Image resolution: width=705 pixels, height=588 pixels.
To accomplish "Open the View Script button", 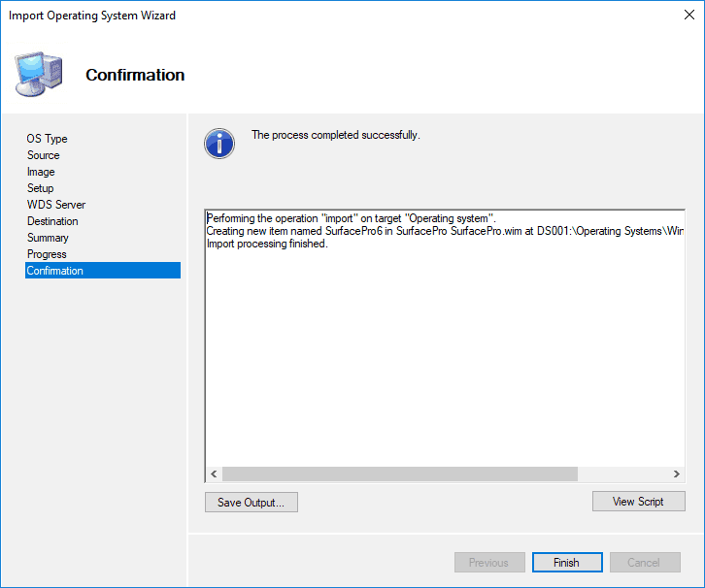I will [638, 501].
